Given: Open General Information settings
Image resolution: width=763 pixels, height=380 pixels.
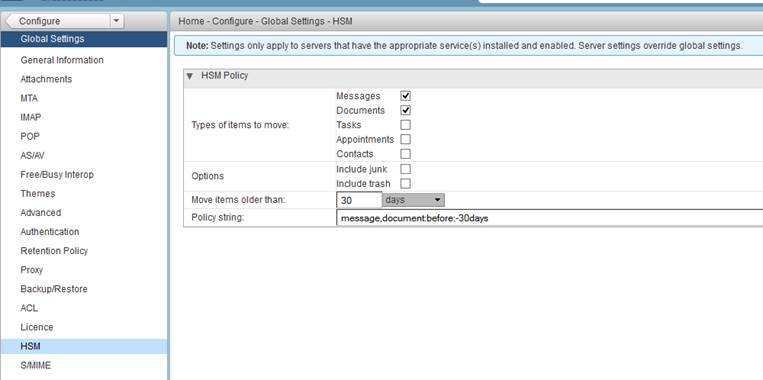Looking at the screenshot, I should 62,60.
